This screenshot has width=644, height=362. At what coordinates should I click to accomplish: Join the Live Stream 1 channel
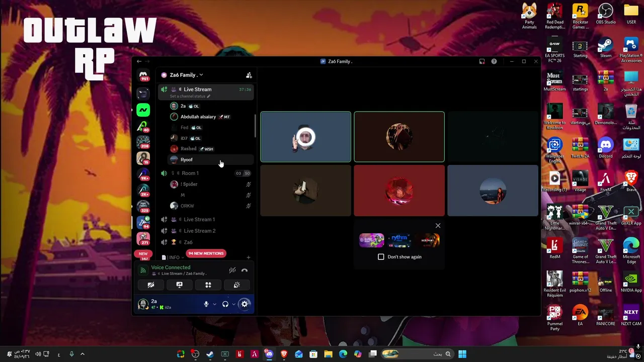(x=205, y=219)
